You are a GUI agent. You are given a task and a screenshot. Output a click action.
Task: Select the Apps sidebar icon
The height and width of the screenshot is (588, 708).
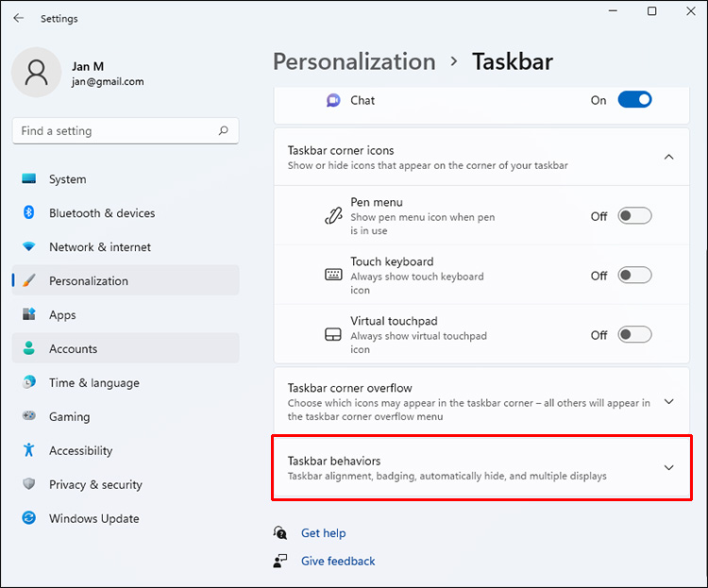tap(29, 315)
